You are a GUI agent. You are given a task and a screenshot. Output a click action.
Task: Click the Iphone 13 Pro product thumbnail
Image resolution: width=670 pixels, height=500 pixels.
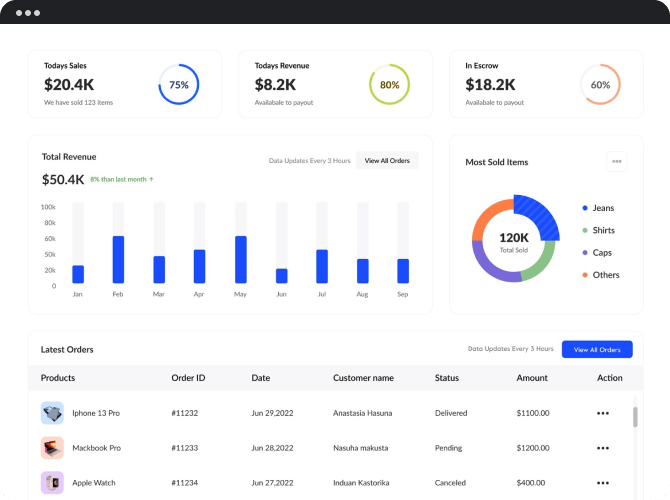(52, 413)
